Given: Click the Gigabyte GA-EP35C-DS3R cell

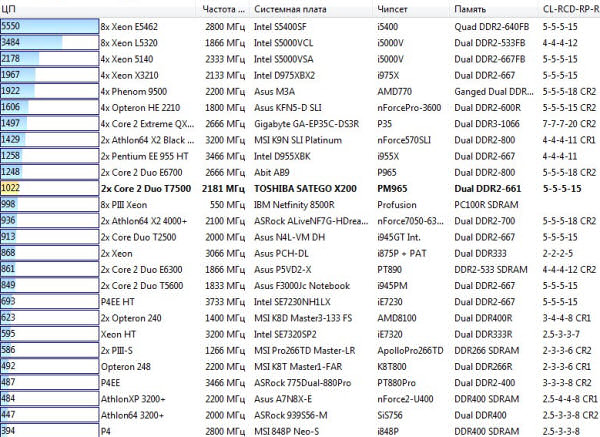Looking at the screenshot, I should [x=307, y=124].
